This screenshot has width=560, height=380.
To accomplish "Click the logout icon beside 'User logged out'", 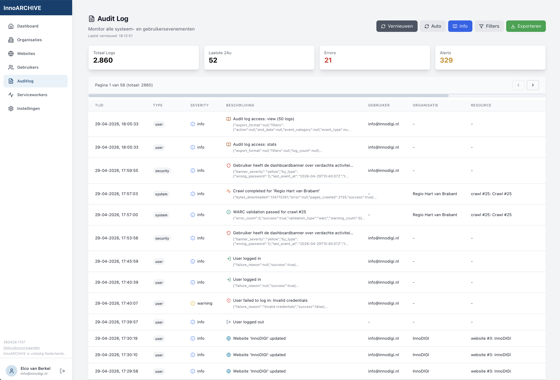I will pos(229,322).
